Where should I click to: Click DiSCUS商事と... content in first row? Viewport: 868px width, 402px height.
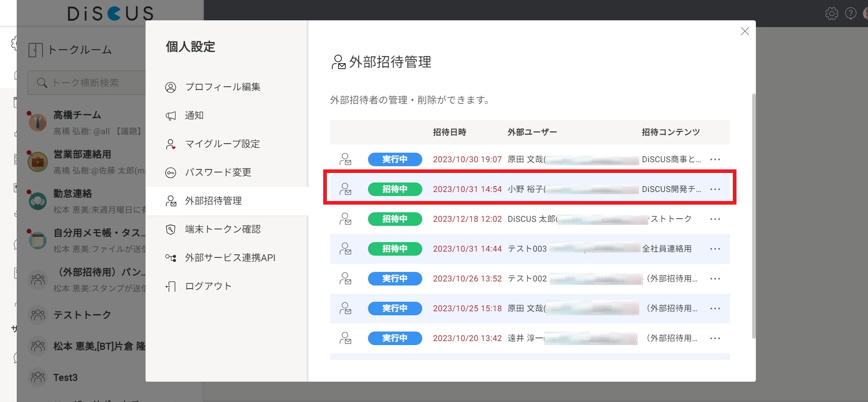671,159
